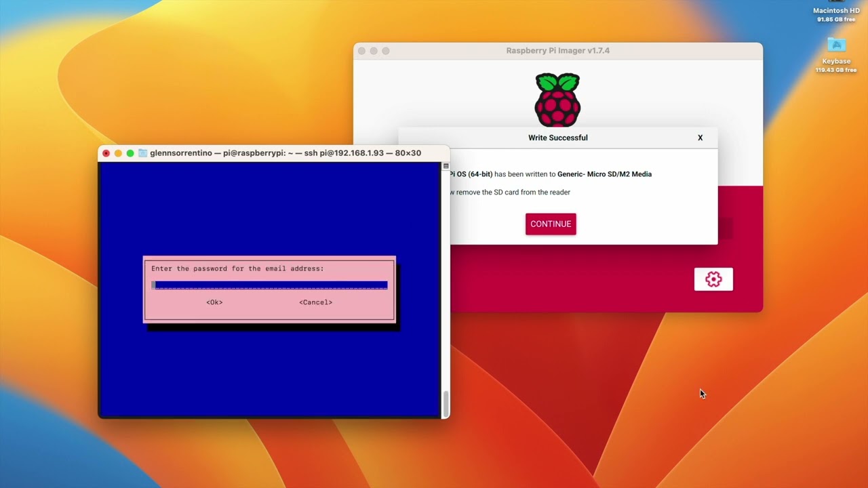Screen dimensions: 868x488
Task: Click the Raspberry Pi logo in Imager
Action: pyautogui.click(x=557, y=100)
